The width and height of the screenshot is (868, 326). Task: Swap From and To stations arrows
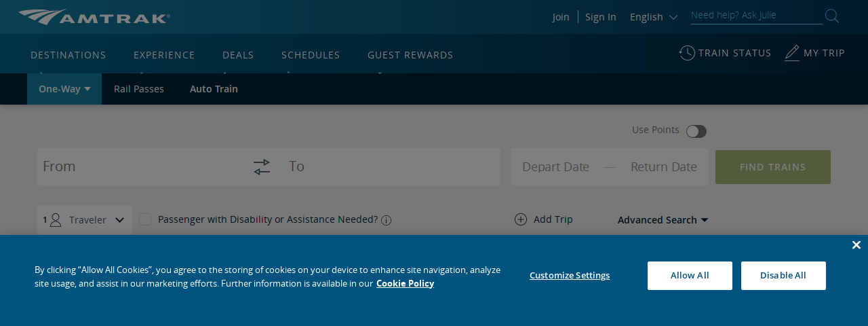[262, 167]
